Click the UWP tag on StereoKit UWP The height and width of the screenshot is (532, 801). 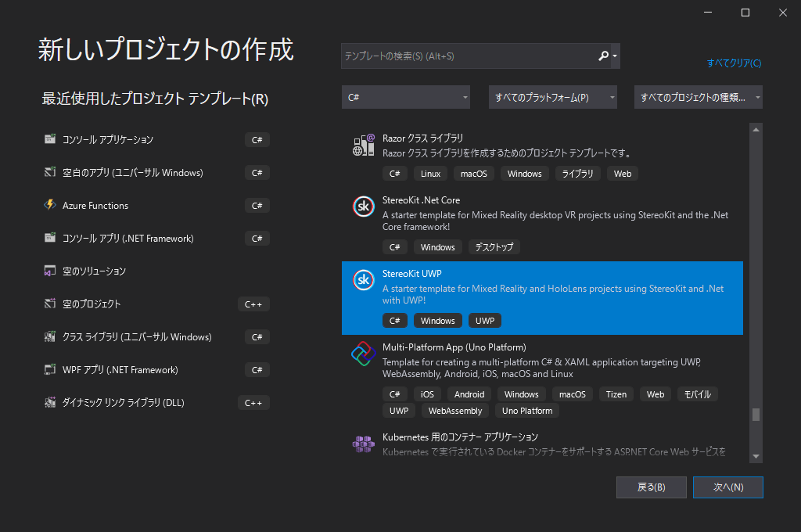485,321
